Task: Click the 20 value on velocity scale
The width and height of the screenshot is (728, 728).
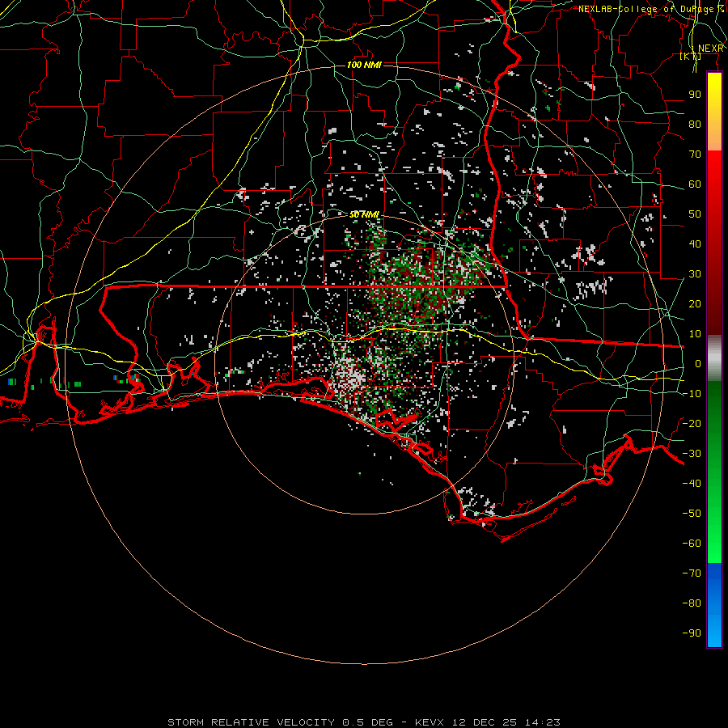Action: [695, 304]
